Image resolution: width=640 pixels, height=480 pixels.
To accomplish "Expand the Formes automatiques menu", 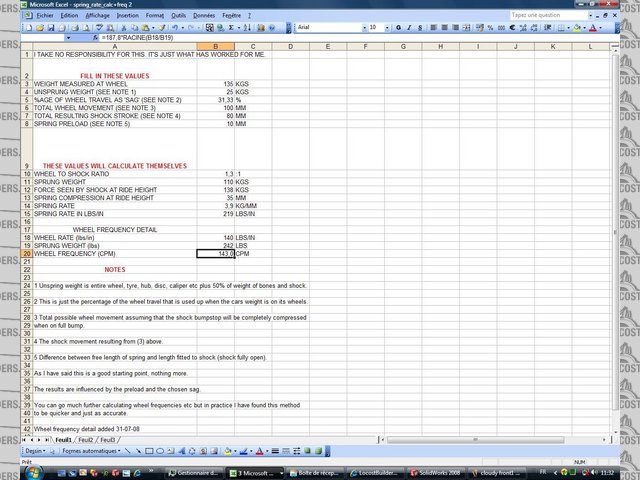I will [x=89, y=450].
